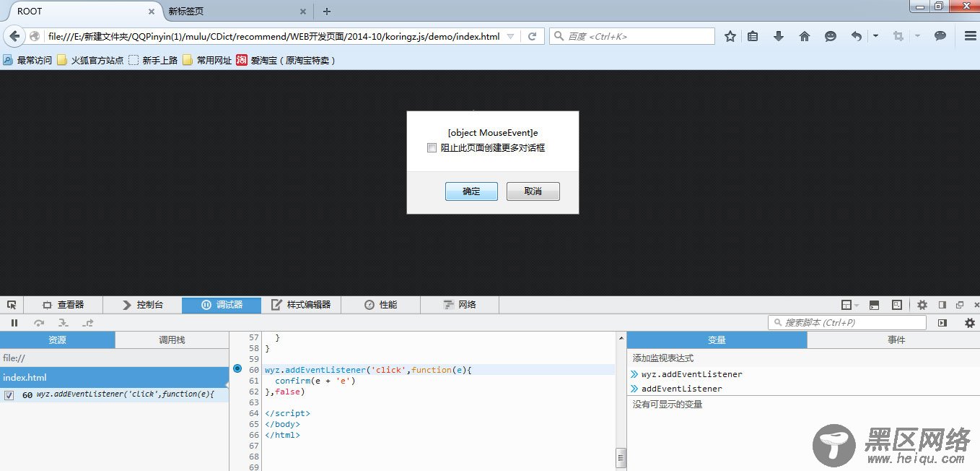Click the step in debugger icon

(64, 323)
